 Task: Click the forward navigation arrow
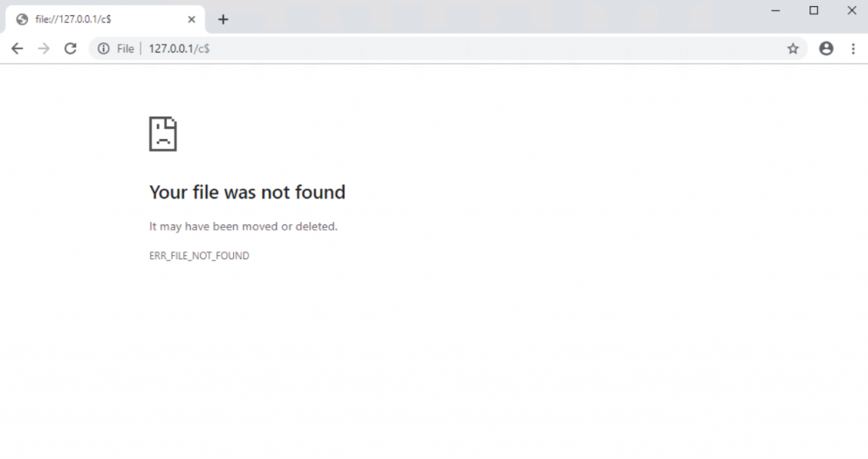tap(44, 49)
